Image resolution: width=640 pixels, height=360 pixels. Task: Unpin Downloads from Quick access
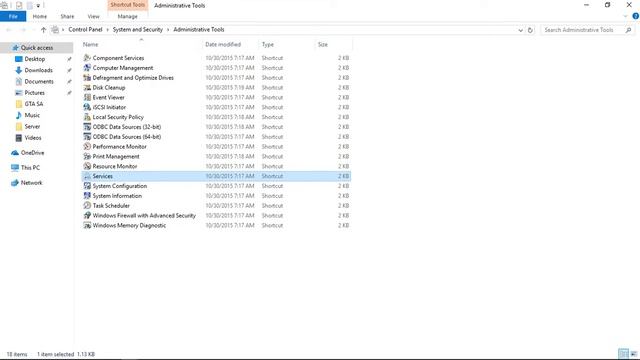point(69,70)
